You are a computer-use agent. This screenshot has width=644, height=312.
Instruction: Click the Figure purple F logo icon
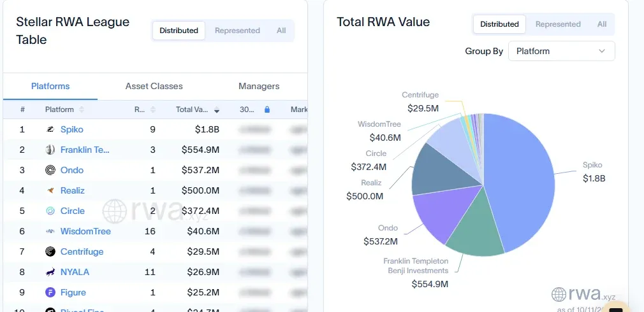[x=50, y=292]
